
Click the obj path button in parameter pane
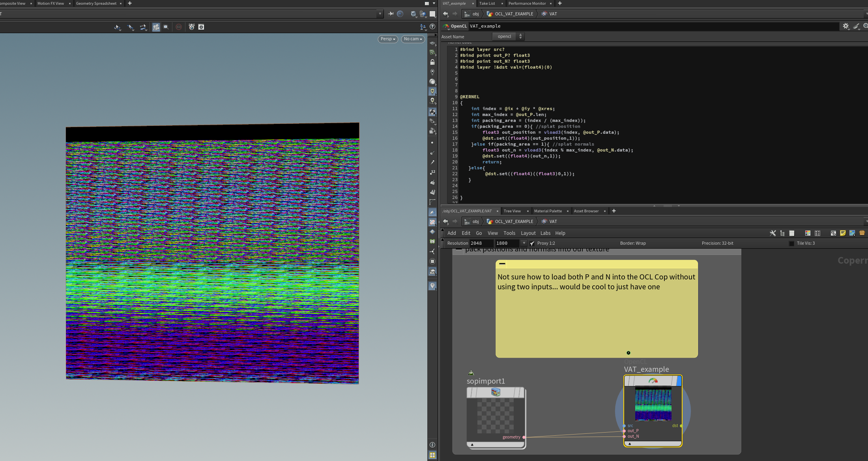[x=475, y=14]
